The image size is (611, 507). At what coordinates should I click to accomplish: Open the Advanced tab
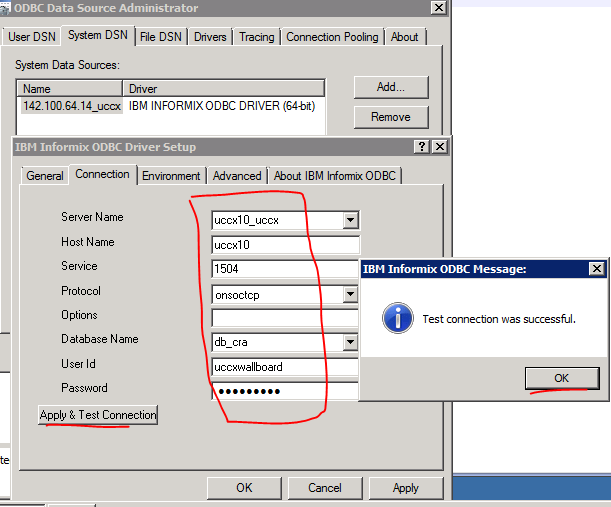coord(237,176)
